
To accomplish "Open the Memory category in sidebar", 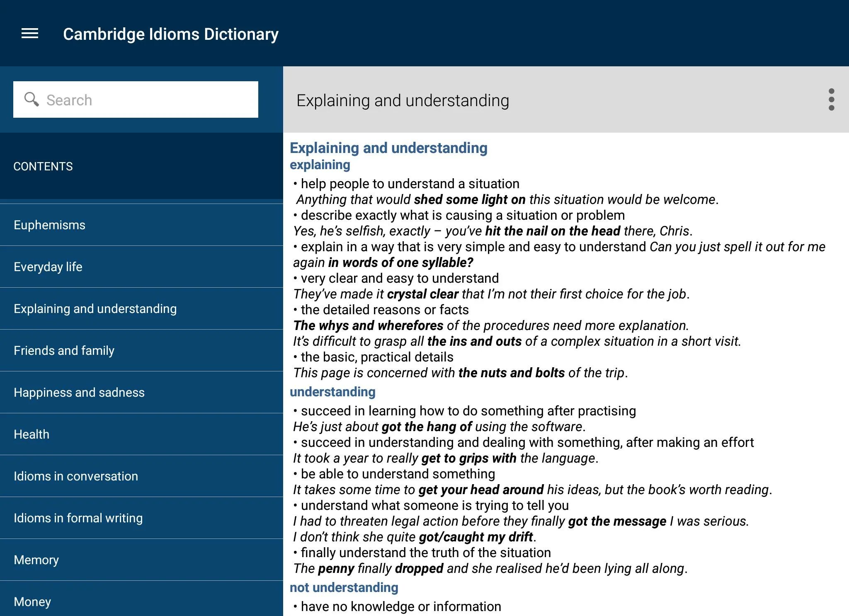I will [37, 559].
